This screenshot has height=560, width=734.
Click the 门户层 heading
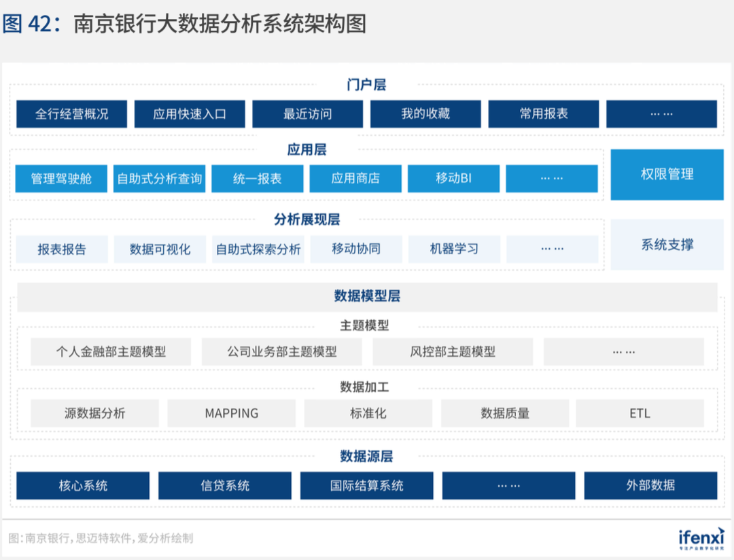(x=366, y=85)
